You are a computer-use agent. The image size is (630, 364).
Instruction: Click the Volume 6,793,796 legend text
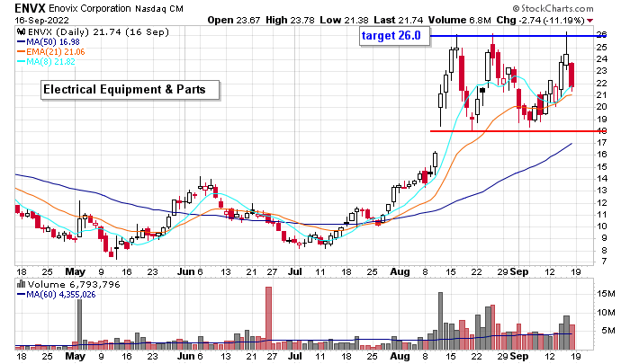(74, 285)
